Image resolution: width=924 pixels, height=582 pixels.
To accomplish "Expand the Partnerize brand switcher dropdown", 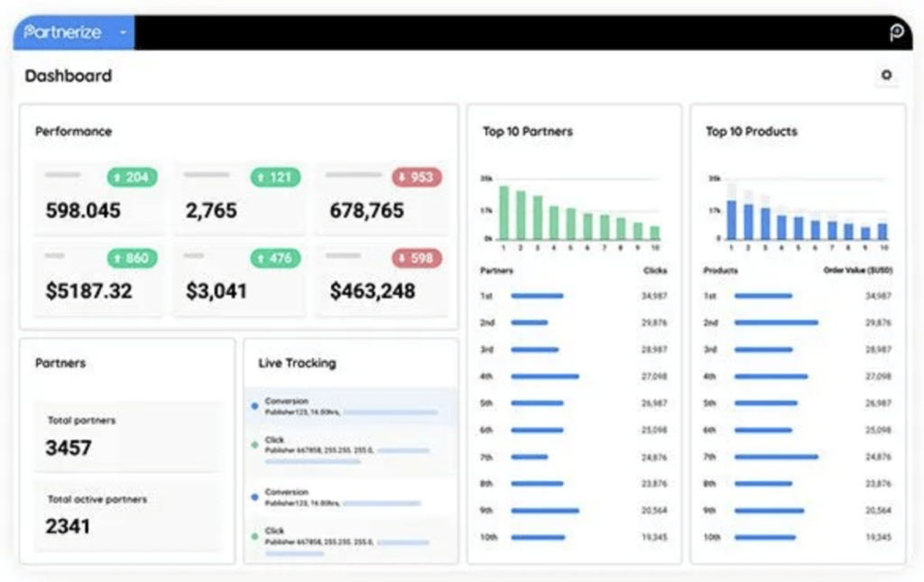I will [122, 32].
